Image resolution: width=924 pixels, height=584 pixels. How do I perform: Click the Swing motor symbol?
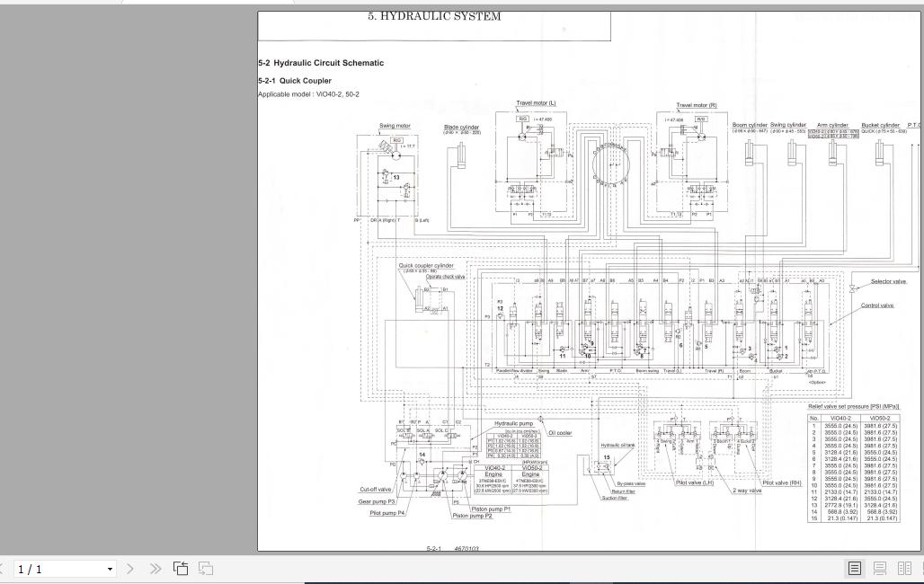coord(396,155)
